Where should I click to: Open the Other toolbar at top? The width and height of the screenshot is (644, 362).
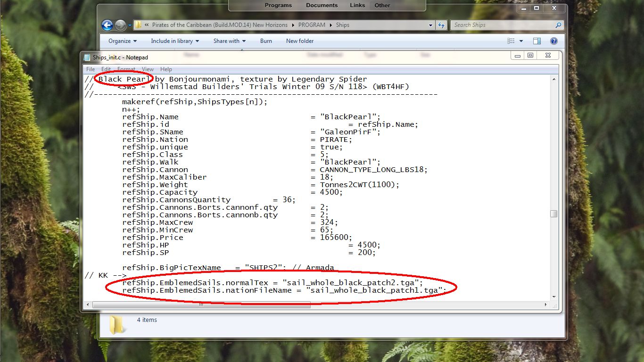(x=382, y=6)
